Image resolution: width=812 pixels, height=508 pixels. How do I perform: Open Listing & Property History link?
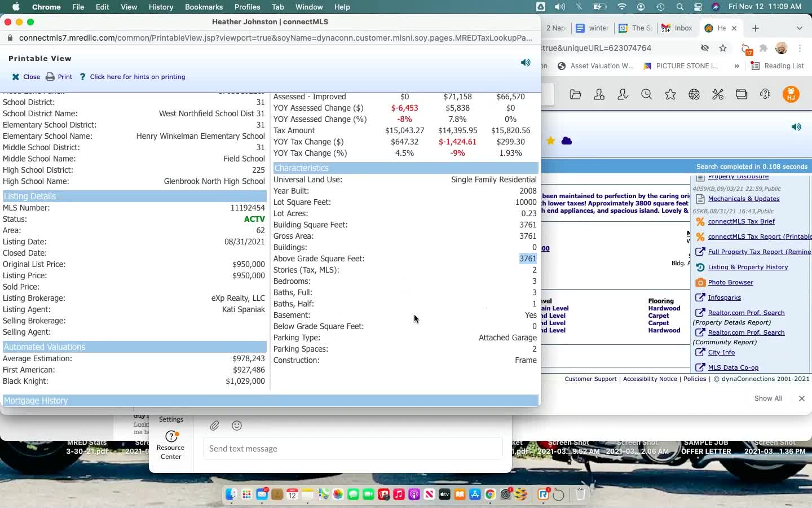pyautogui.click(x=748, y=267)
